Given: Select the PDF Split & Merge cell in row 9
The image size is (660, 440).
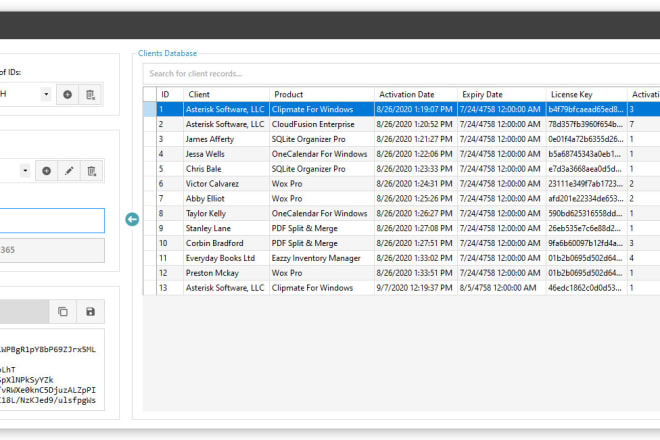Looking at the screenshot, I should coord(322,228).
